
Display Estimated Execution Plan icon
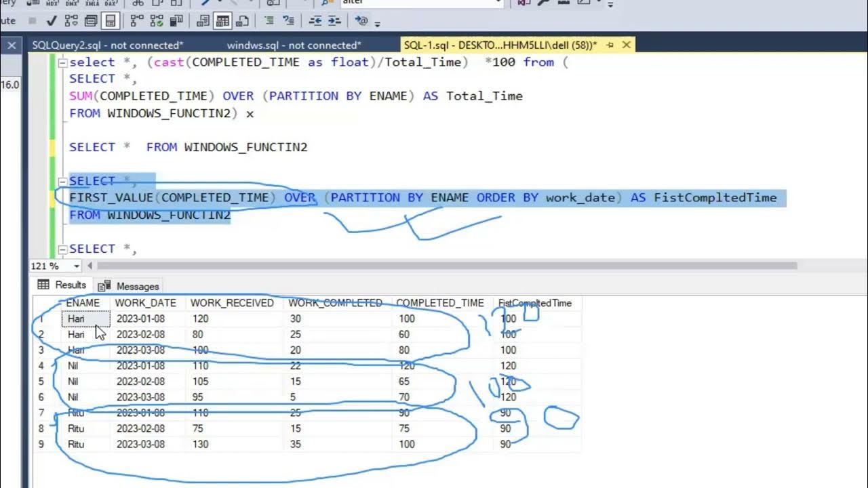(71, 21)
